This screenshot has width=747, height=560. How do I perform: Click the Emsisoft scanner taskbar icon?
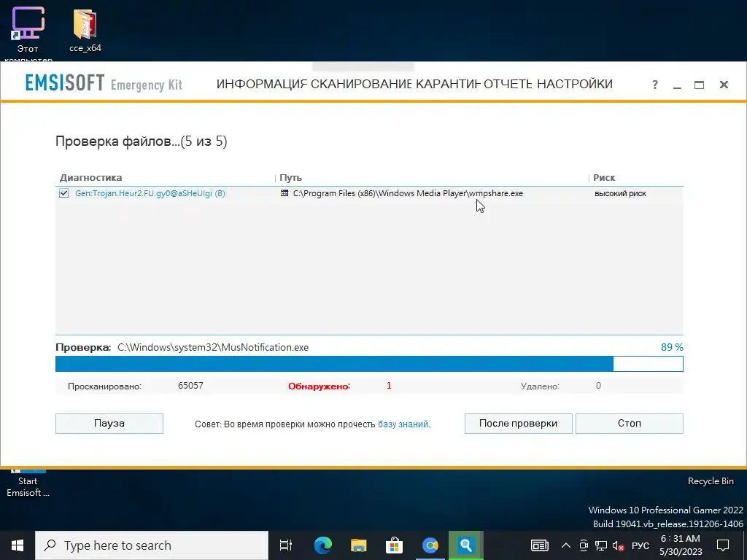tap(466, 545)
